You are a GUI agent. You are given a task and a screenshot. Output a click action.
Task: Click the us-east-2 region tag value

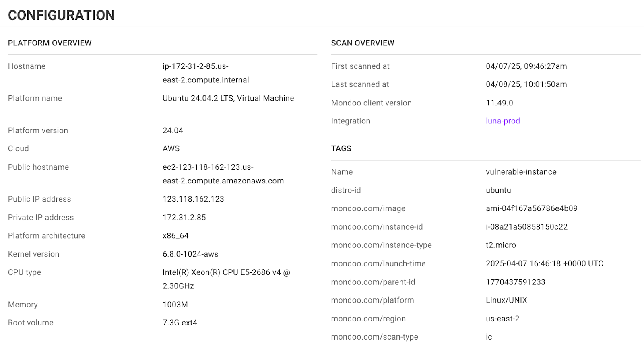[x=502, y=319]
